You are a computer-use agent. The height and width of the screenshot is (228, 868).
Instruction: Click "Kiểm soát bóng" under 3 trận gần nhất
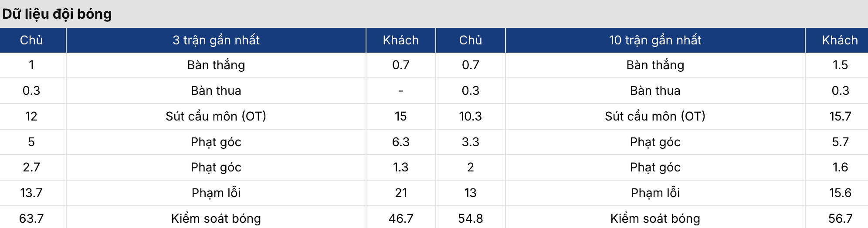coord(216,218)
